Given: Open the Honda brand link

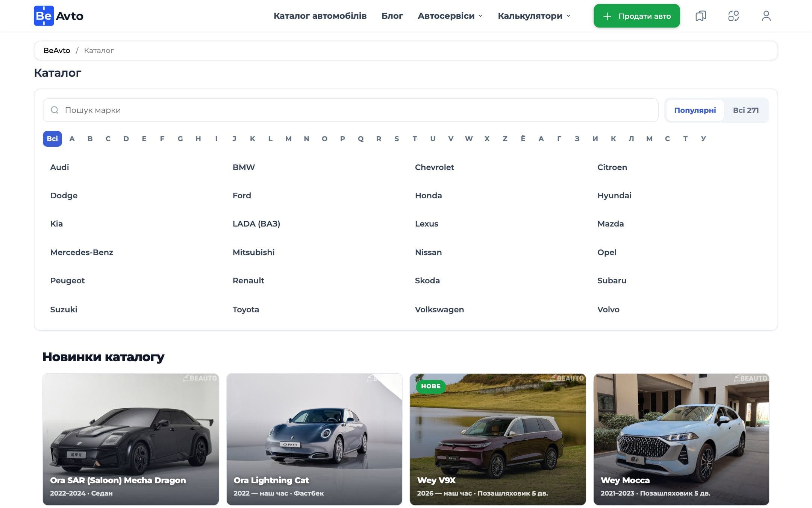Looking at the screenshot, I should (x=428, y=196).
